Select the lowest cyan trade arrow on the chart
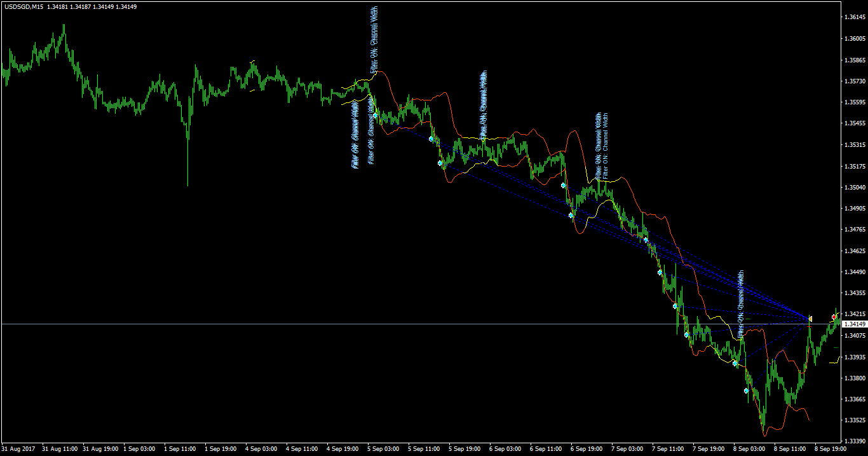868x456 pixels. 746,390
